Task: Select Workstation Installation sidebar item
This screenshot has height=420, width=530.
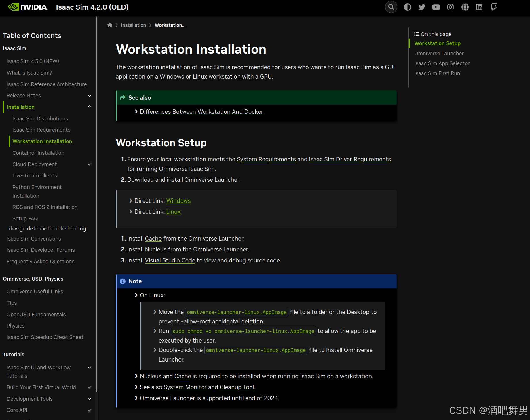Action: pyautogui.click(x=42, y=141)
